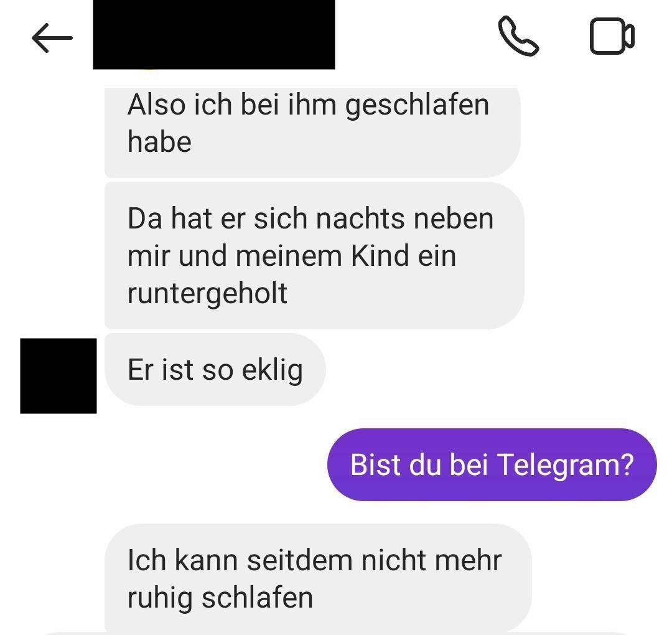Start a voice call with phone icon
This screenshot has width=672, height=635.
(x=518, y=36)
